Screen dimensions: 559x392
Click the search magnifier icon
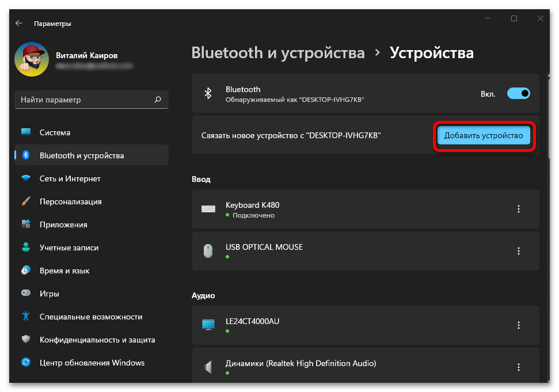point(158,100)
